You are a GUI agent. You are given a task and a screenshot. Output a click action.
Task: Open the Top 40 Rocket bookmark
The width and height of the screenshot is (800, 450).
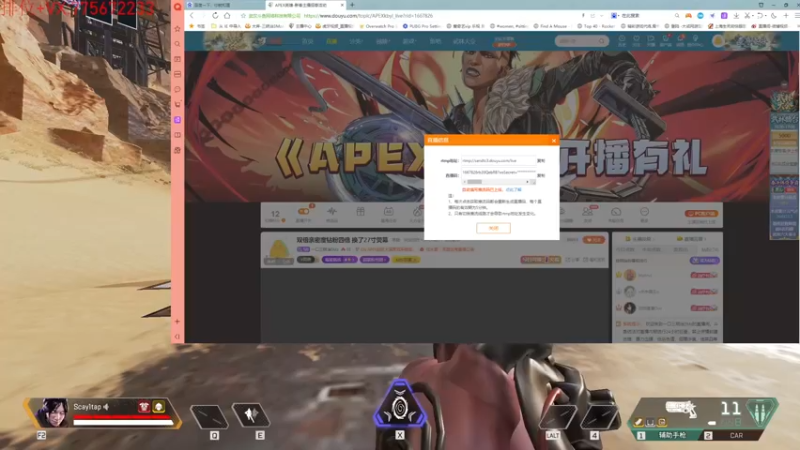tap(596, 26)
